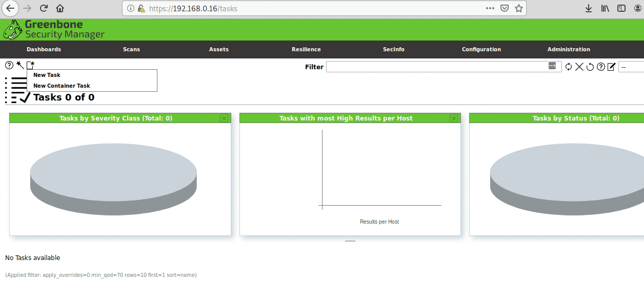Open page actions three-dots menu
Viewport: 644px width, 300px height.
490,8
